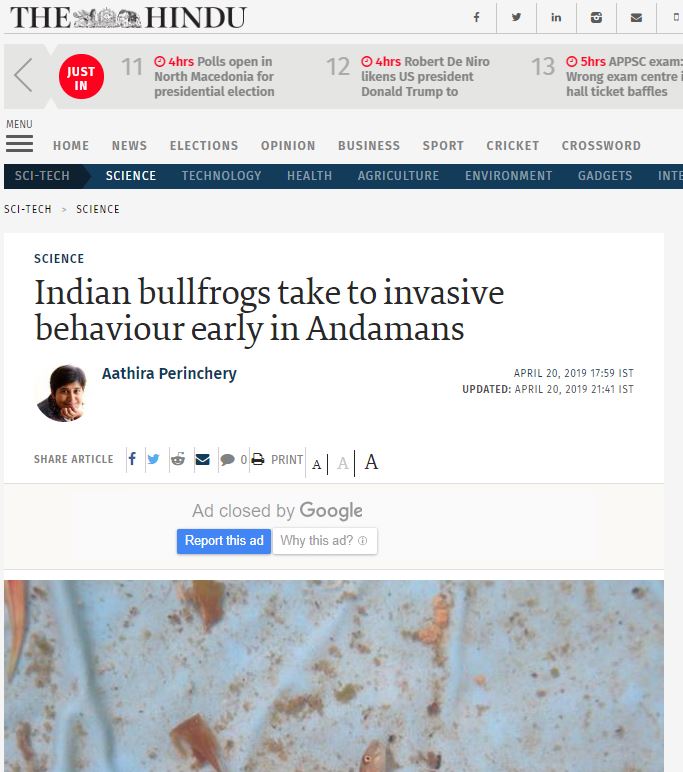Viewport: 683px width, 772px height.
Task: Open the Elections menu item
Action: (x=204, y=146)
